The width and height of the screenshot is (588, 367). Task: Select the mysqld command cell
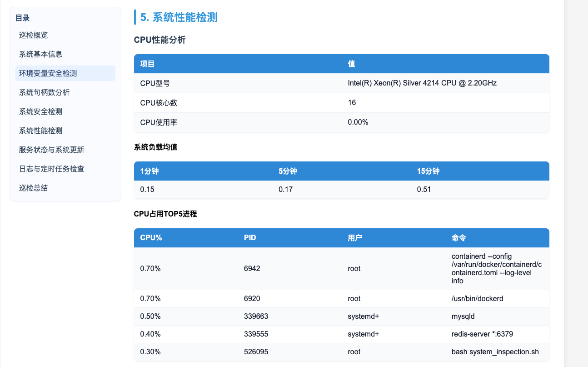pos(463,316)
